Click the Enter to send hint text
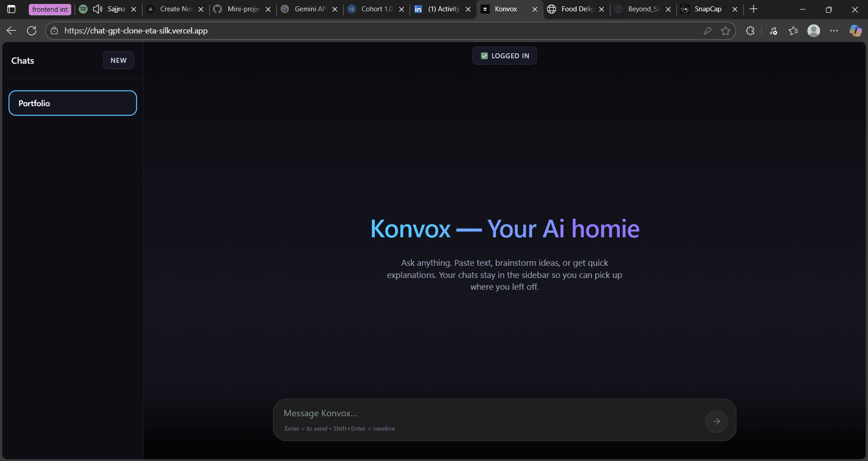The image size is (868, 461). click(340, 428)
